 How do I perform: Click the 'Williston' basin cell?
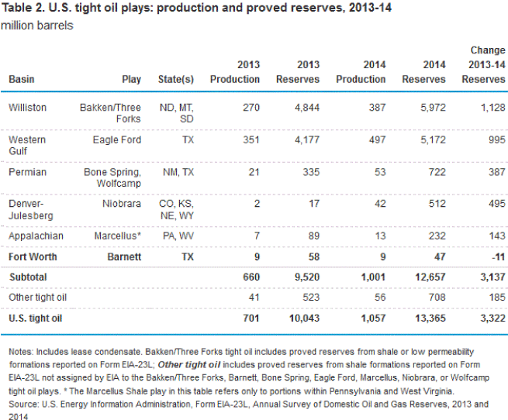[x=27, y=108]
